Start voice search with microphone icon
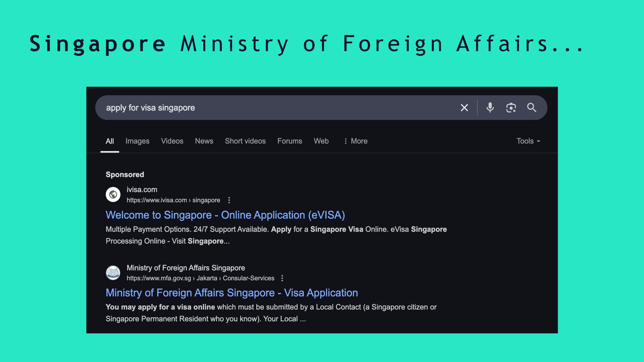644x362 pixels. [x=490, y=108]
